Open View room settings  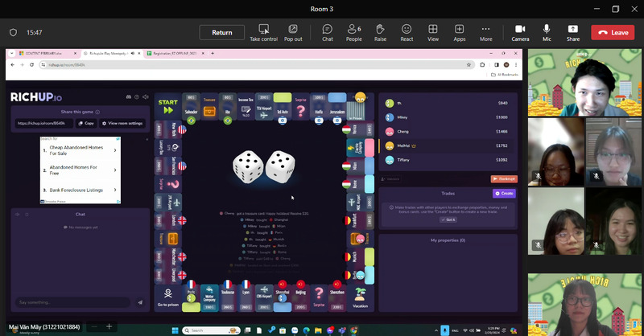122,123
